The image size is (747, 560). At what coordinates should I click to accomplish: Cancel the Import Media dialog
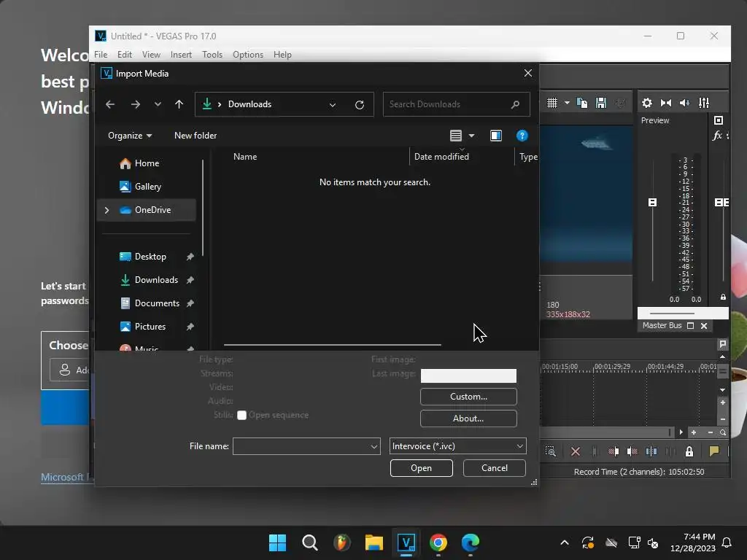pos(494,468)
